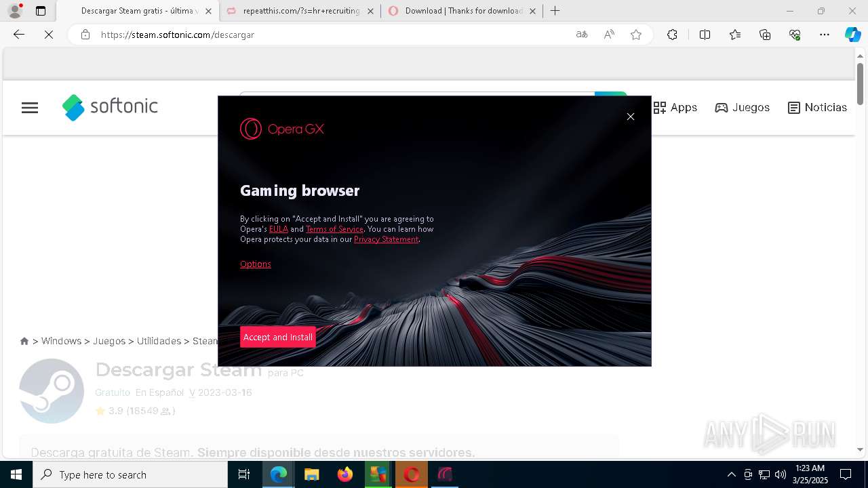Viewport: 868px width, 488px height.
Task: View site information lock icon
Action: tap(85, 35)
